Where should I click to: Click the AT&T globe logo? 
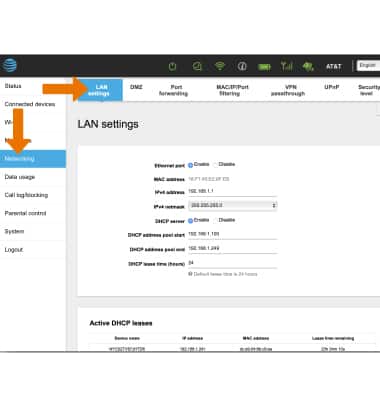(9, 65)
